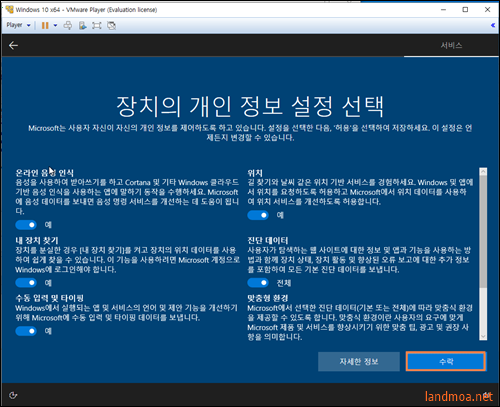Click the 맞춤형 환경 heading

[x=267, y=298]
